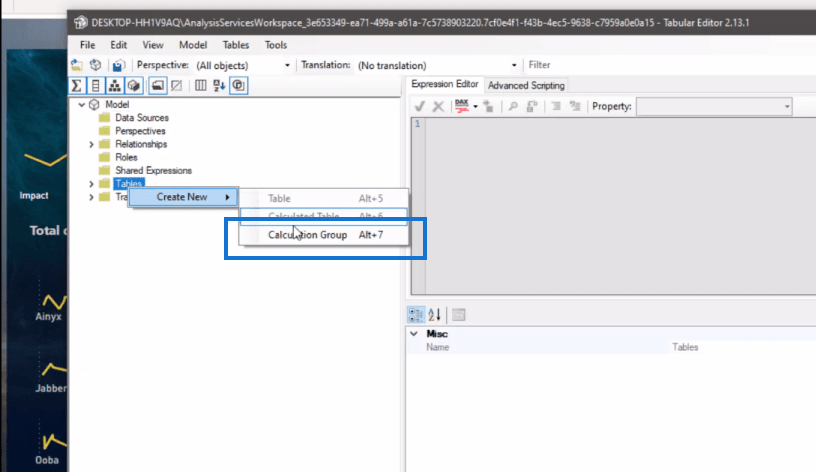Click the Open model folder icon

click(77, 65)
